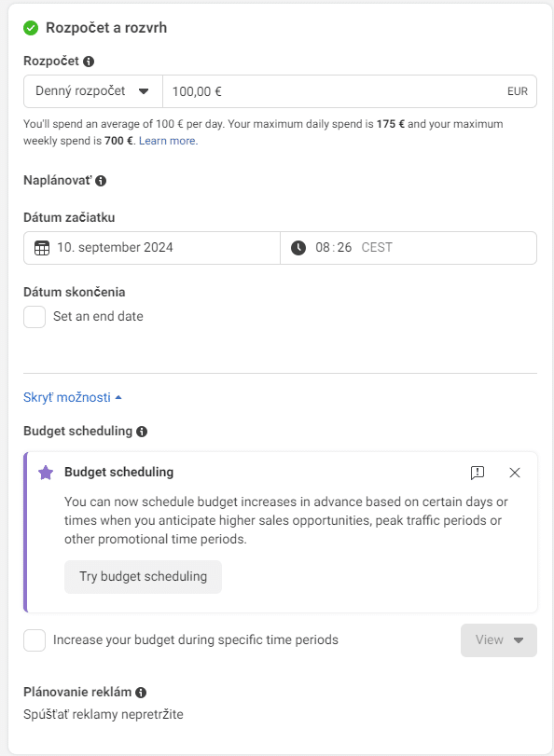The image size is (554, 756).
Task: Open the Learn more link
Action: click(x=168, y=141)
